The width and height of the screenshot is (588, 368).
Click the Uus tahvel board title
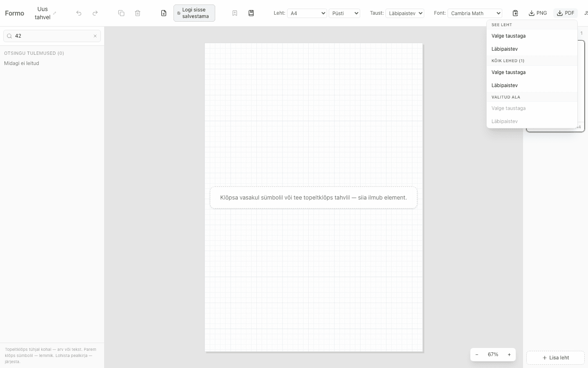pos(42,13)
